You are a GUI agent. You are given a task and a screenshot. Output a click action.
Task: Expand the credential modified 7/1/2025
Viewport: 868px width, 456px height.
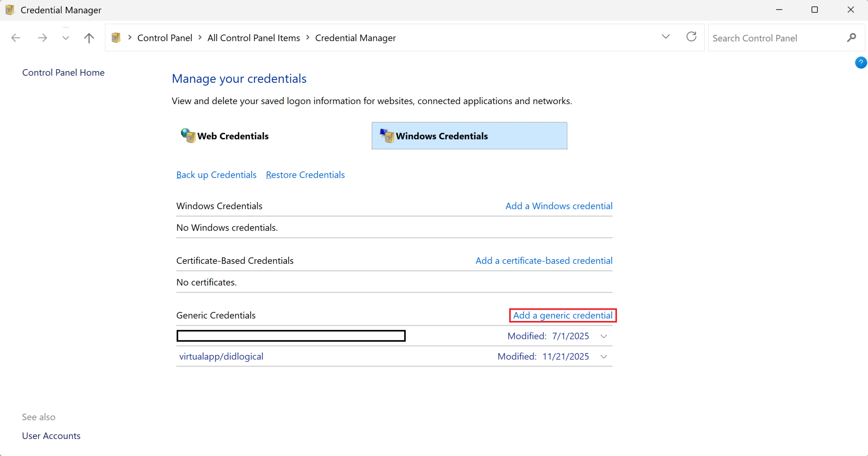604,336
